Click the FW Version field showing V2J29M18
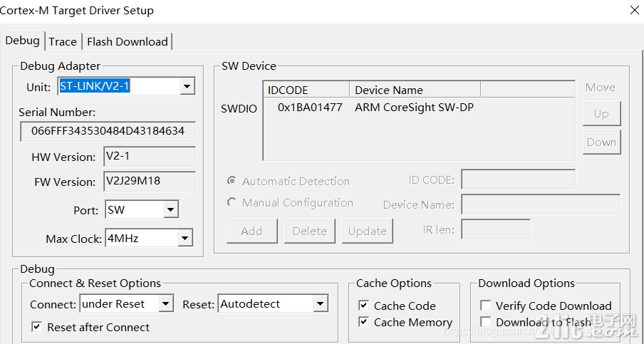 [150, 182]
